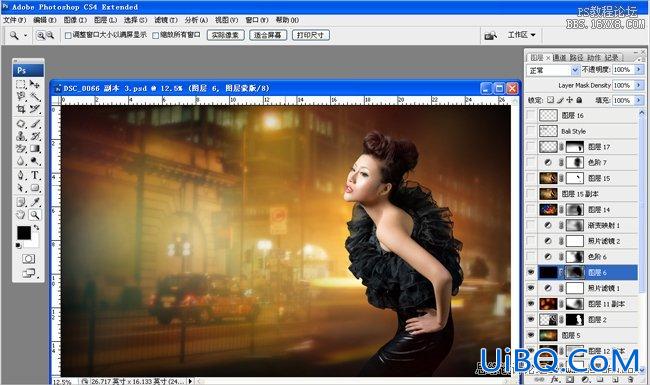Enable resize windows to fit checkbox

click(x=68, y=36)
